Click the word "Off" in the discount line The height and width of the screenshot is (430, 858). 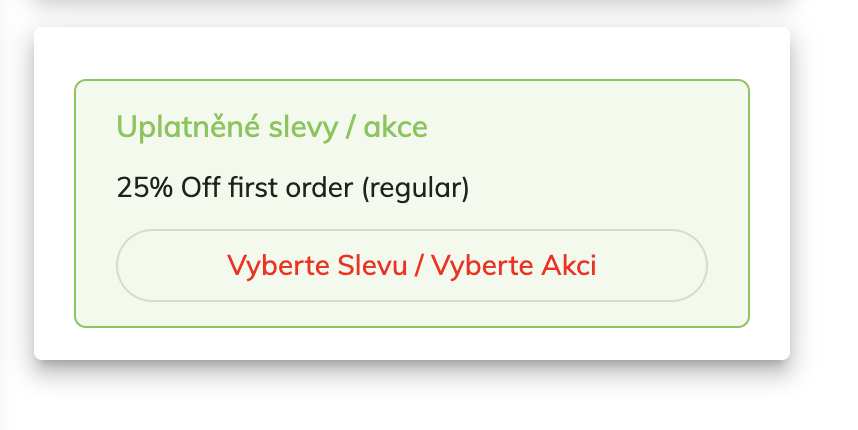[x=198, y=187]
